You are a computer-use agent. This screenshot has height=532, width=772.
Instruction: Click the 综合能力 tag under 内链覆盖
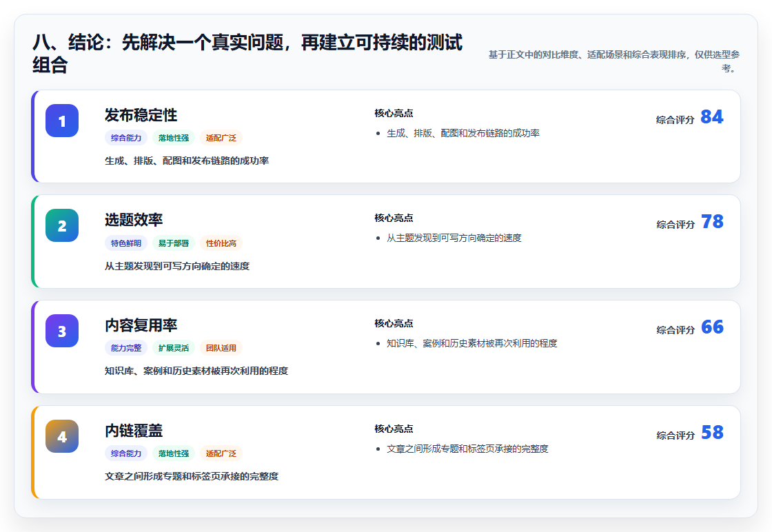pos(126,453)
